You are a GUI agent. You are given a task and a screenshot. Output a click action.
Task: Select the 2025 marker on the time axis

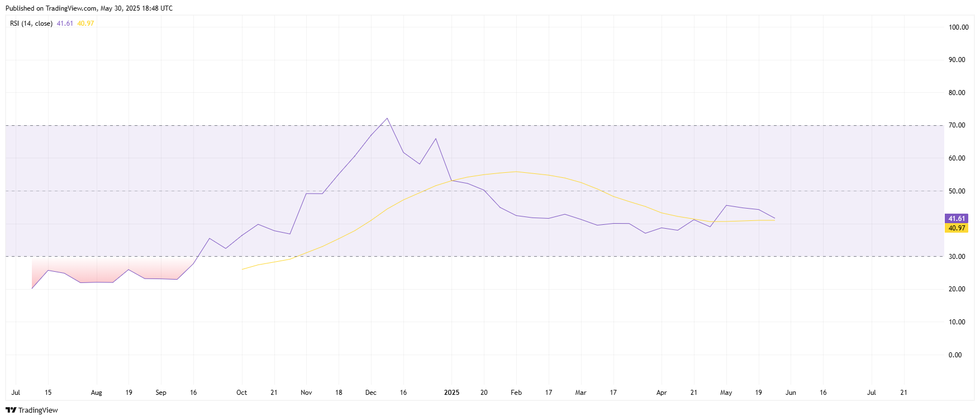(x=451, y=393)
